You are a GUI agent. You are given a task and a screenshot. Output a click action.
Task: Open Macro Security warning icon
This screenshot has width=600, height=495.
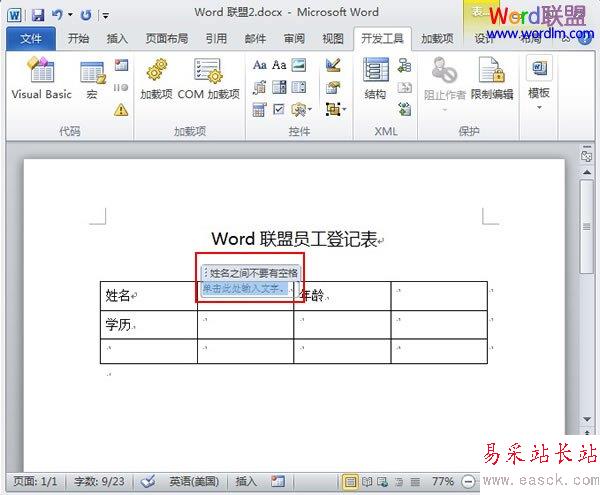(x=121, y=110)
